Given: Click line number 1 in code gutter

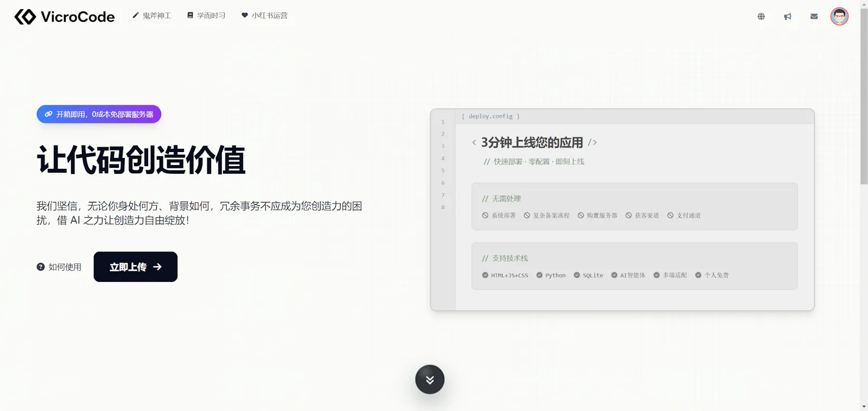Looking at the screenshot, I should (443, 122).
